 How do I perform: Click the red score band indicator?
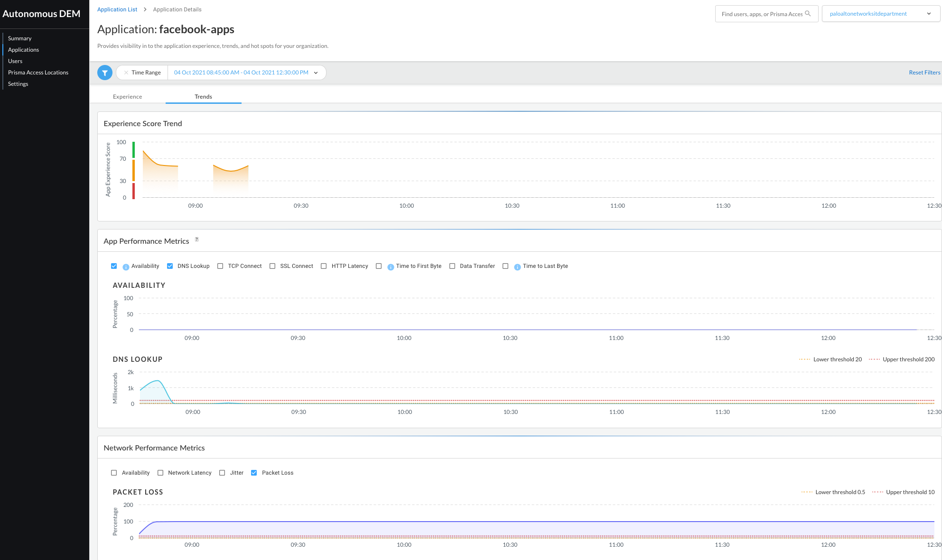[x=134, y=191]
